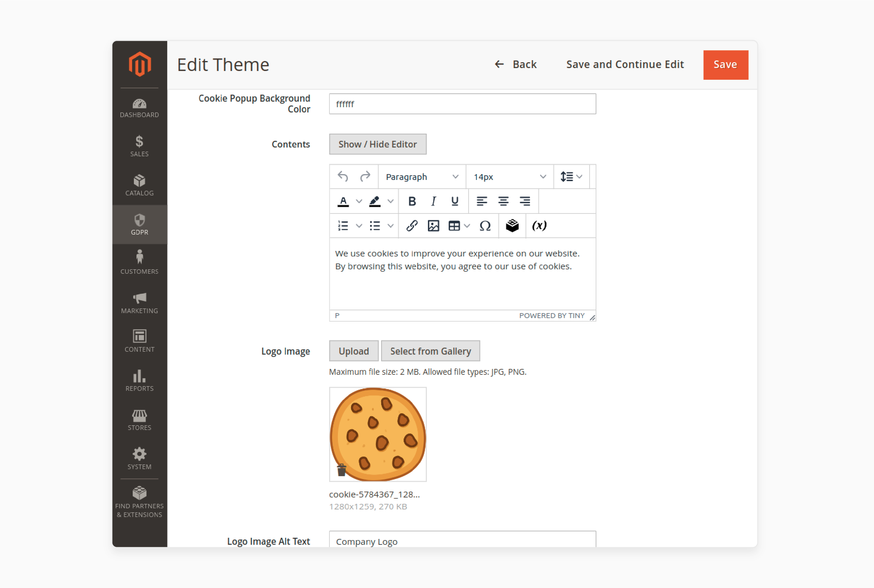Open the Customers sidebar menu
This screenshot has height=588, width=874.
click(140, 262)
